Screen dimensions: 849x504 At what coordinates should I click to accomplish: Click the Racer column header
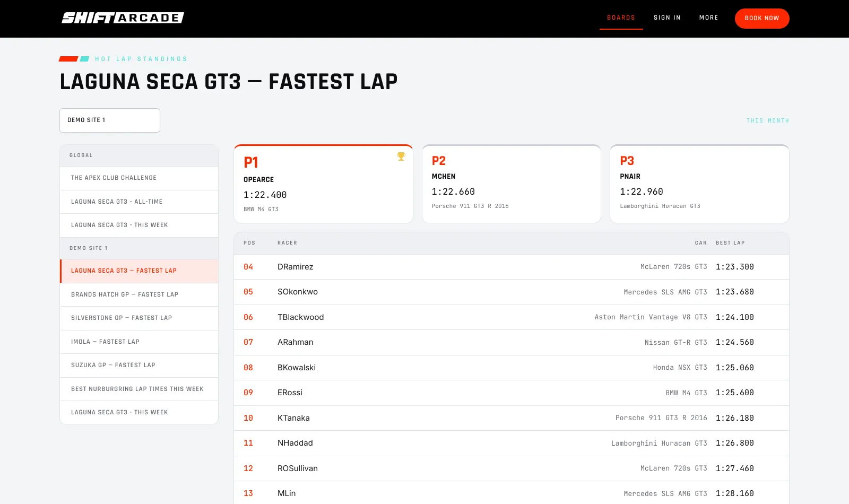tap(287, 243)
